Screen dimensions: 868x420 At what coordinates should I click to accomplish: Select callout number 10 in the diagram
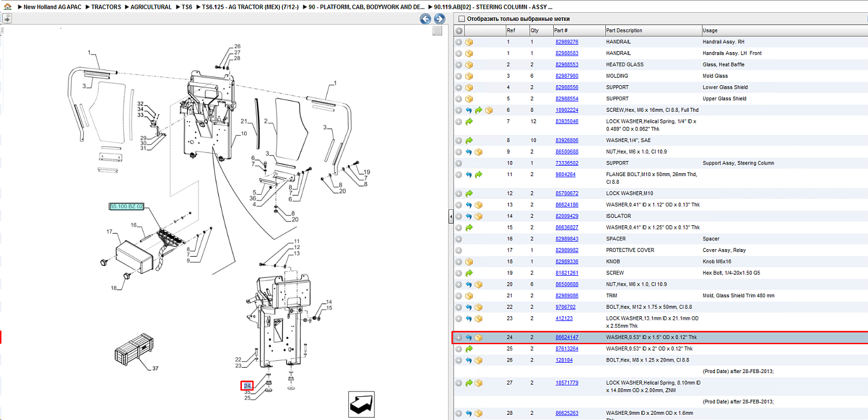click(x=244, y=133)
